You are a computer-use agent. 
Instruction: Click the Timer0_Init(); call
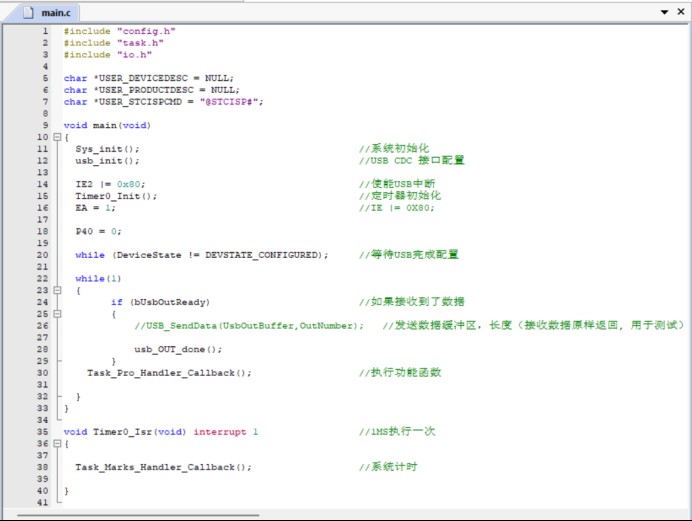click(116, 196)
